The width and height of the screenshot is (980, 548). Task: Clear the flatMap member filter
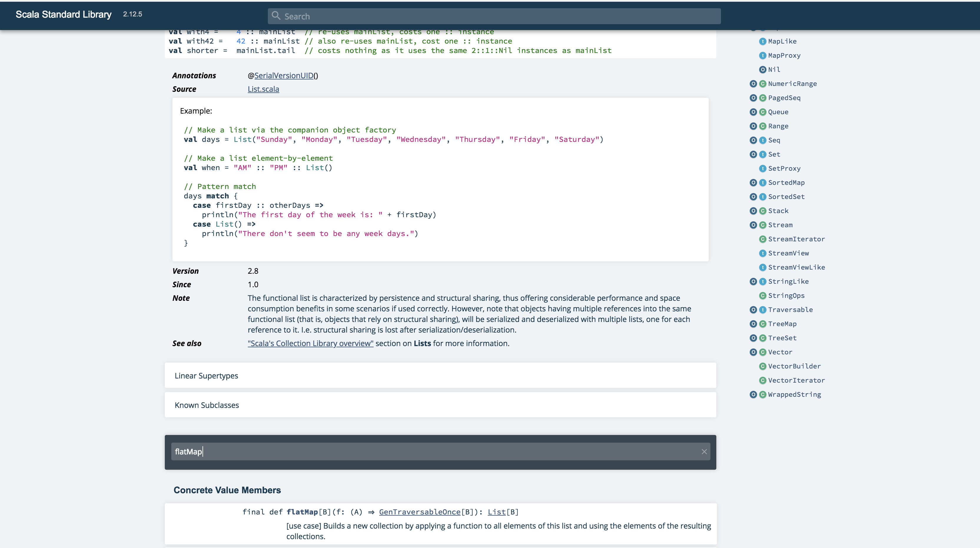coord(704,452)
